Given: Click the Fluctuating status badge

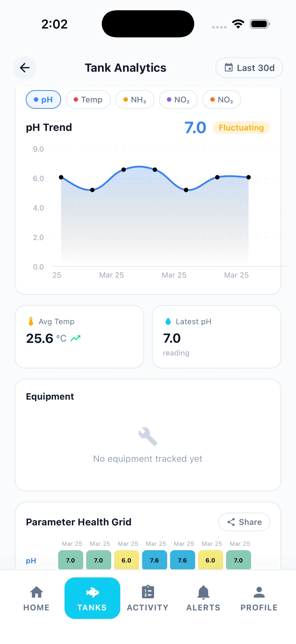Looking at the screenshot, I should (241, 127).
